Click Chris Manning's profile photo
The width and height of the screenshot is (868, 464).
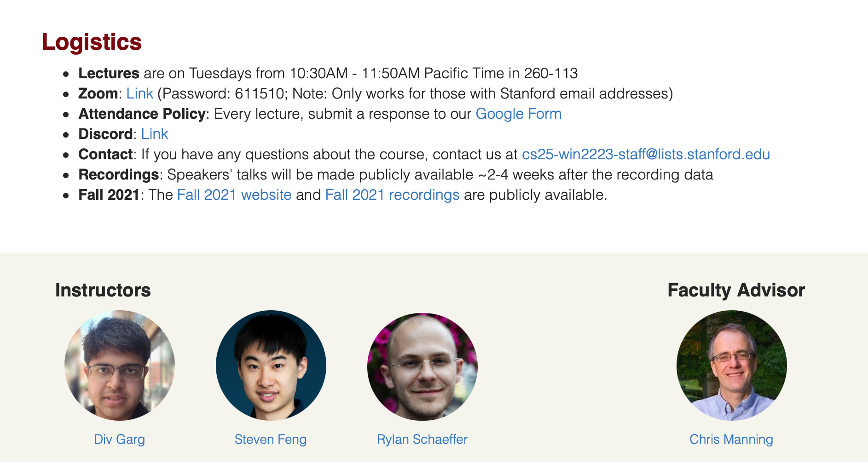(732, 365)
